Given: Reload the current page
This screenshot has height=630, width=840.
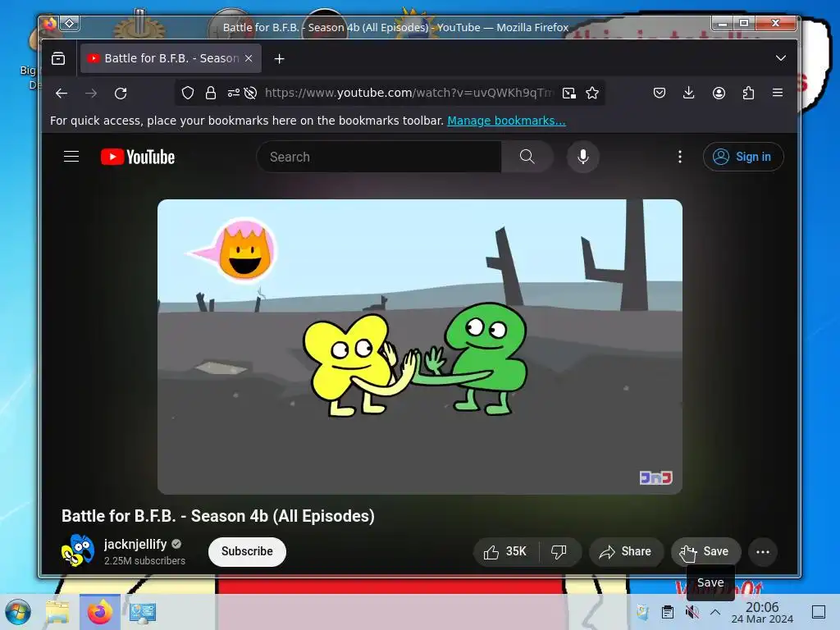Looking at the screenshot, I should [121, 94].
